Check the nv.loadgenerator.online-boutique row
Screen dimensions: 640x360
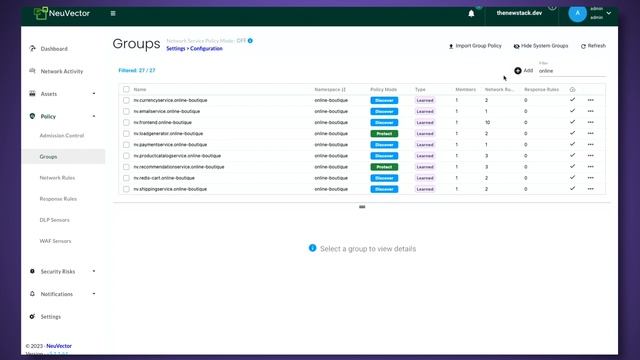coord(126,133)
